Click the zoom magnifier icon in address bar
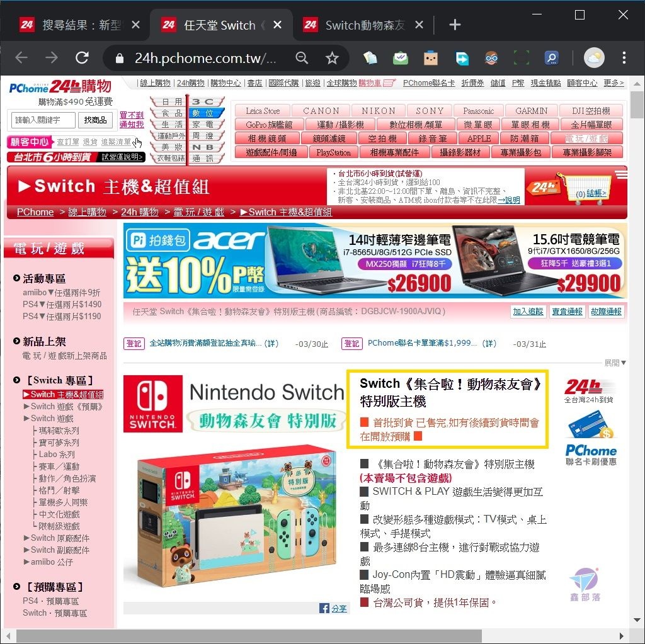 [302, 58]
